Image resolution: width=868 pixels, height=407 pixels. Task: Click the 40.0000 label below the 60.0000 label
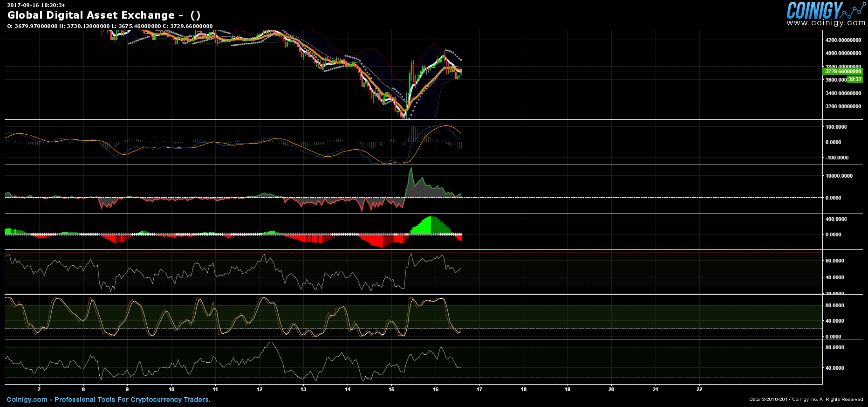[835, 277]
